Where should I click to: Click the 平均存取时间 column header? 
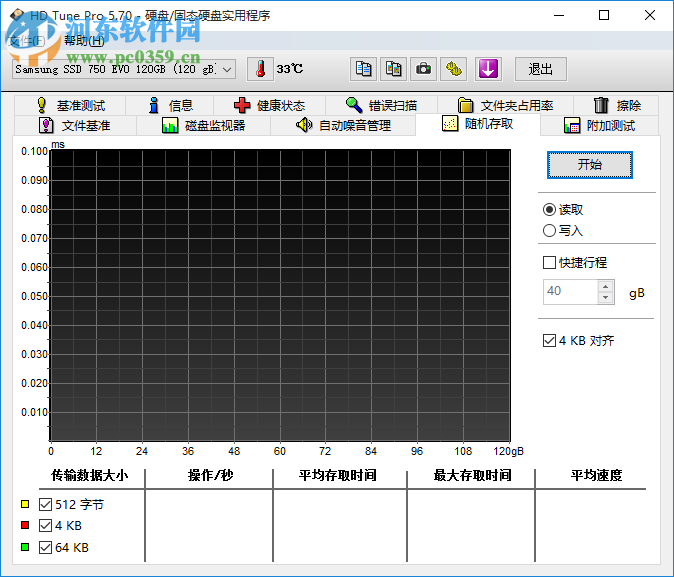click(338, 475)
